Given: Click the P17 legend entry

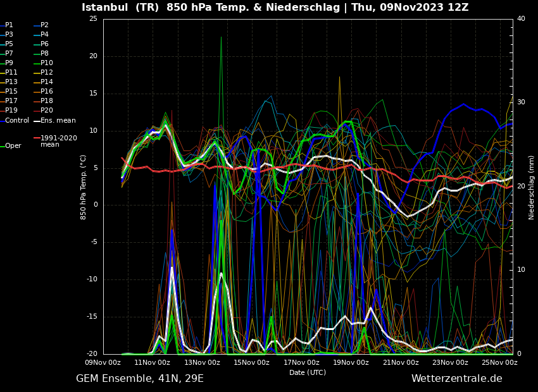Looking at the screenshot, I should pos(9,101).
